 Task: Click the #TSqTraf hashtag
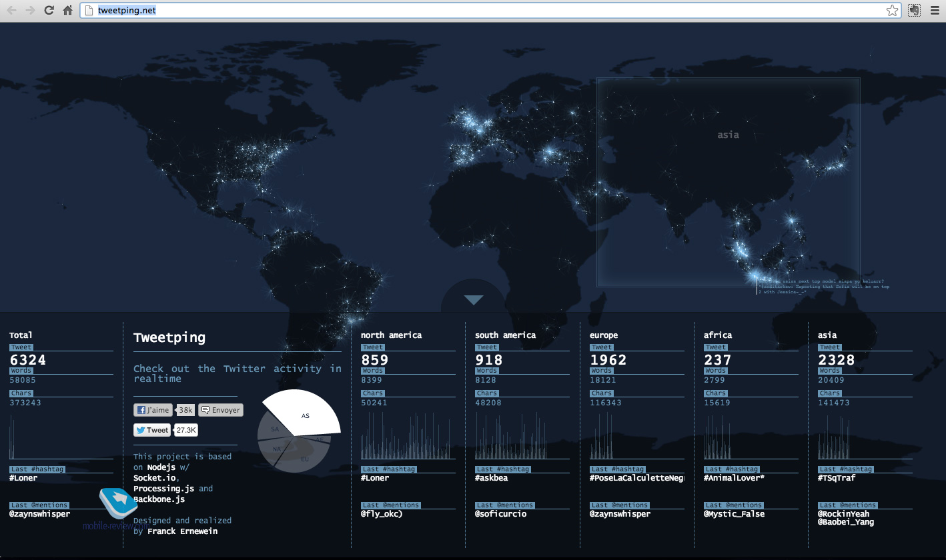tap(837, 478)
